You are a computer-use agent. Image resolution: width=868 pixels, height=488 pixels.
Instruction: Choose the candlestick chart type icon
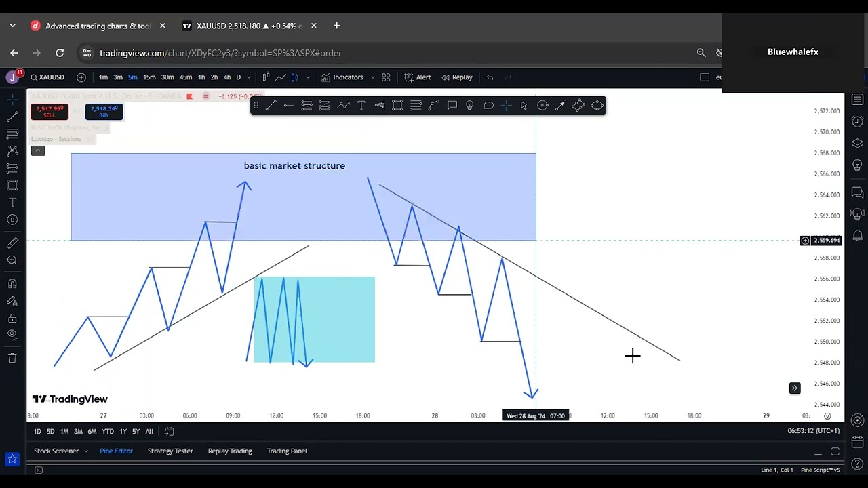tap(295, 77)
